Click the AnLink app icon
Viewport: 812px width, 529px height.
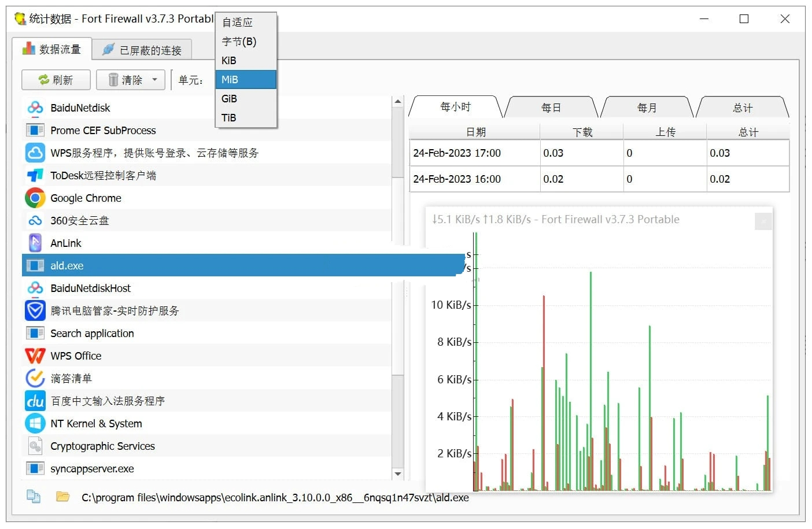[35, 243]
